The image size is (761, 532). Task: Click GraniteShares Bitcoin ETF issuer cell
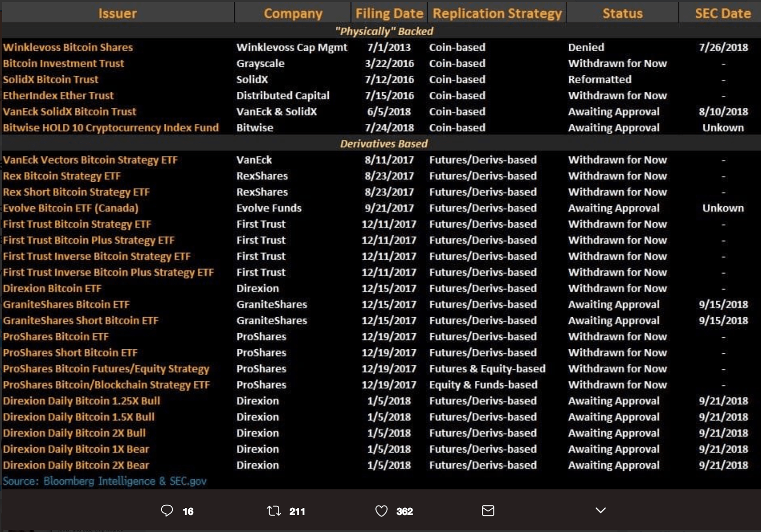[x=66, y=304]
